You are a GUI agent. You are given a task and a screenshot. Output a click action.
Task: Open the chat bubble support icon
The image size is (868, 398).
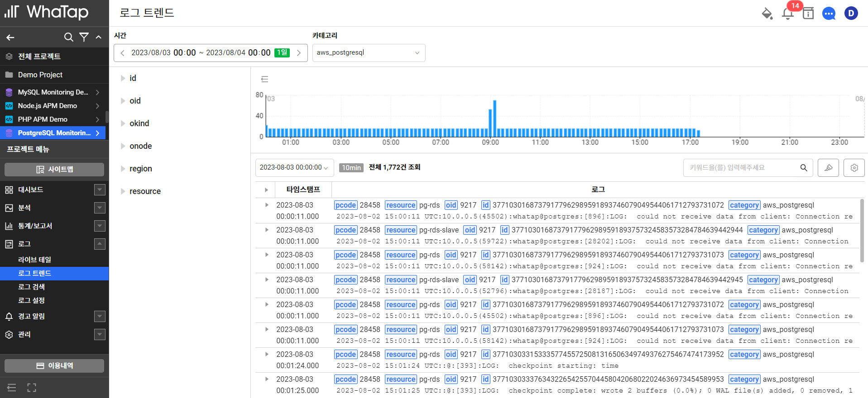829,14
